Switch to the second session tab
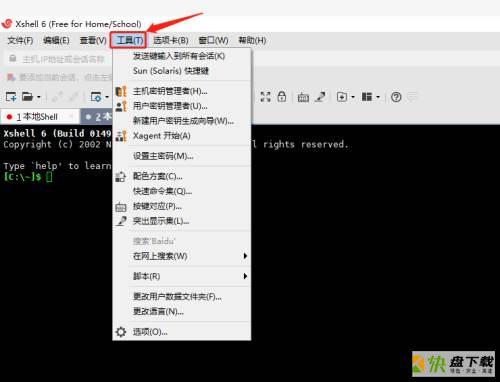The image size is (500, 382). point(97,117)
